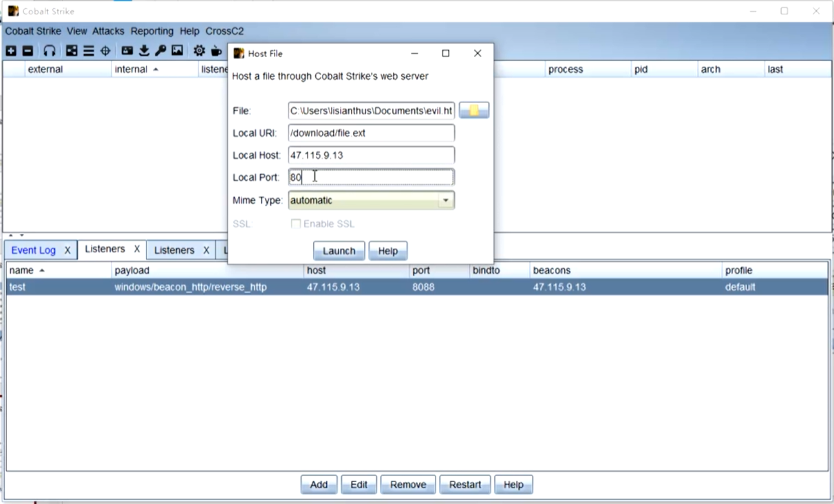Sort sessions by the internal column header
Image resolution: width=834 pixels, height=504 pixels.
[x=154, y=69]
